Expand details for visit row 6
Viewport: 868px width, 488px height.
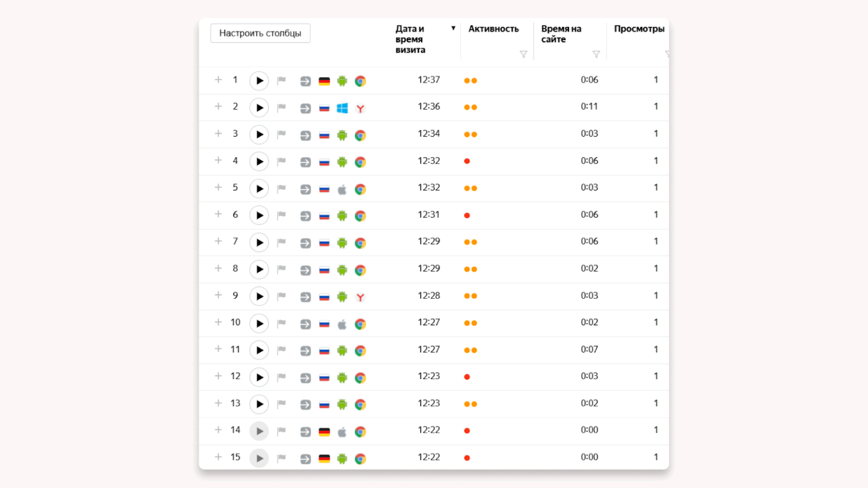click(x=218, y=215)
